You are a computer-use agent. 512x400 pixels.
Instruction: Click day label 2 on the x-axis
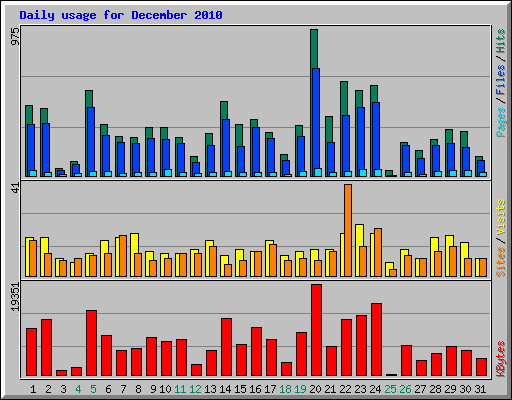pyautogui.click(x=48, y=389)
